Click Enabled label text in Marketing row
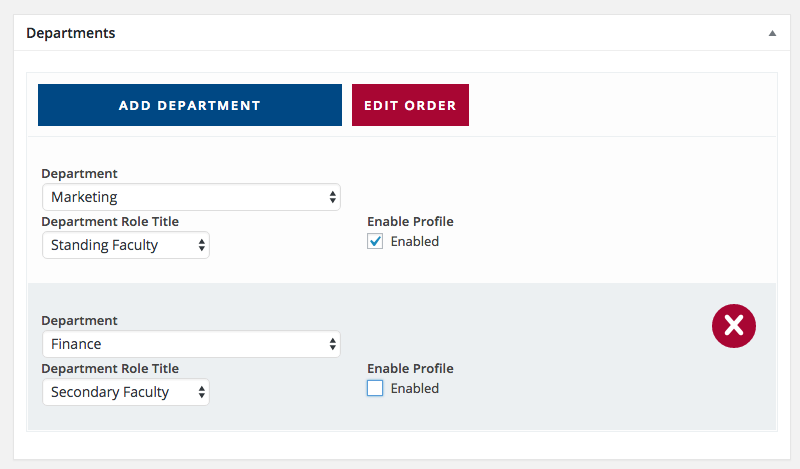The height and width of the screenshot is (469, 800). [415, 241]
